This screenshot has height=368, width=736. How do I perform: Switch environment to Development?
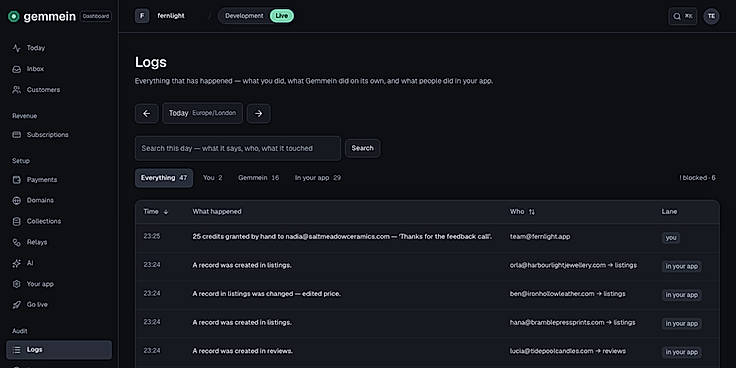pos(243,16)
